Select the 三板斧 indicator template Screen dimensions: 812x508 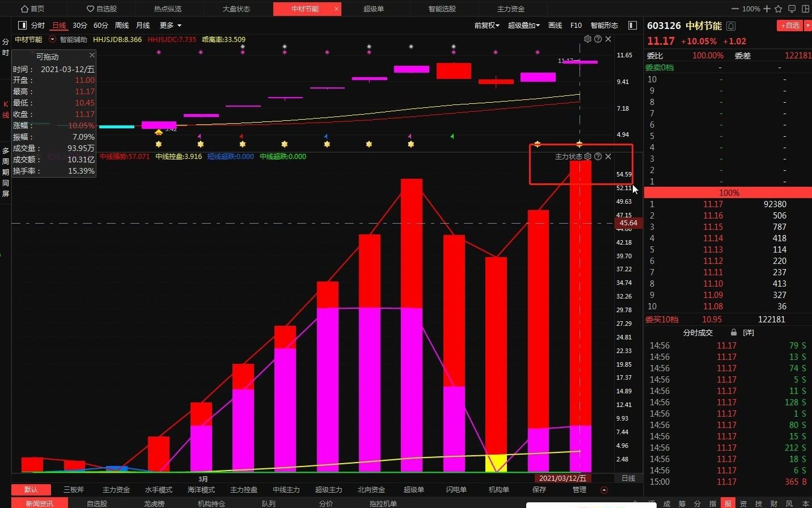coord(74,490)
